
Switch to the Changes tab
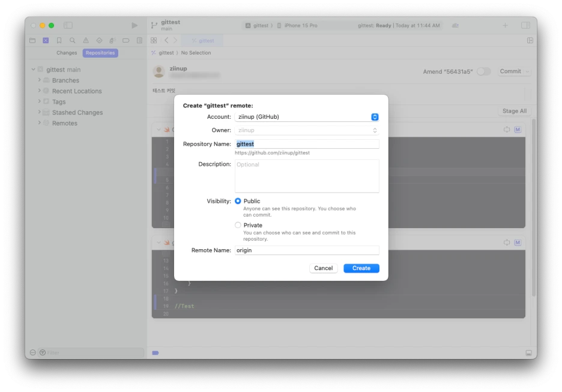coord(67,53)
